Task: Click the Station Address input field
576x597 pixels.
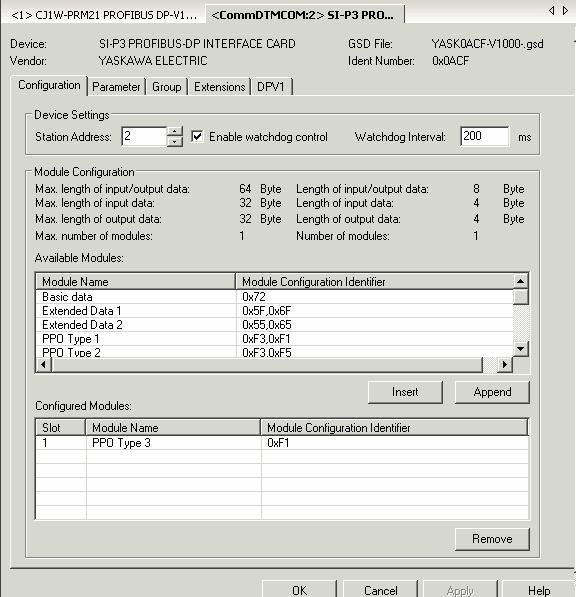Action: [x=144, y=136]
